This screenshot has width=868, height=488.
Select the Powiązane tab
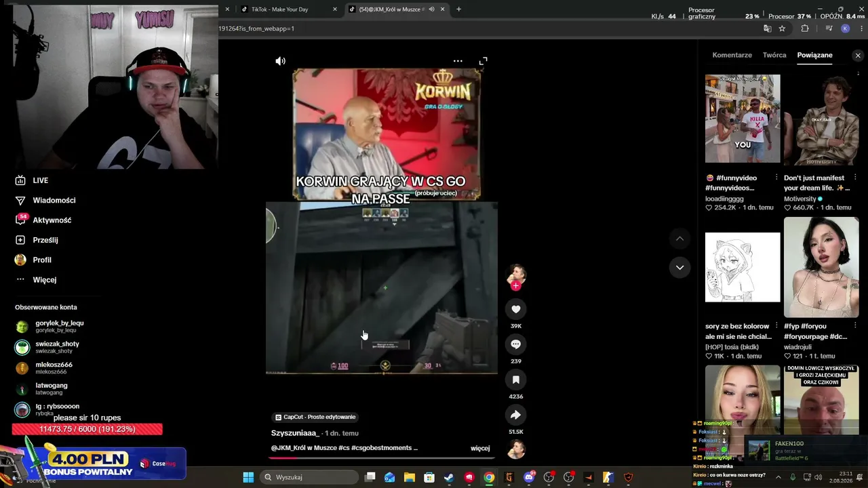(x=814, y=55)
